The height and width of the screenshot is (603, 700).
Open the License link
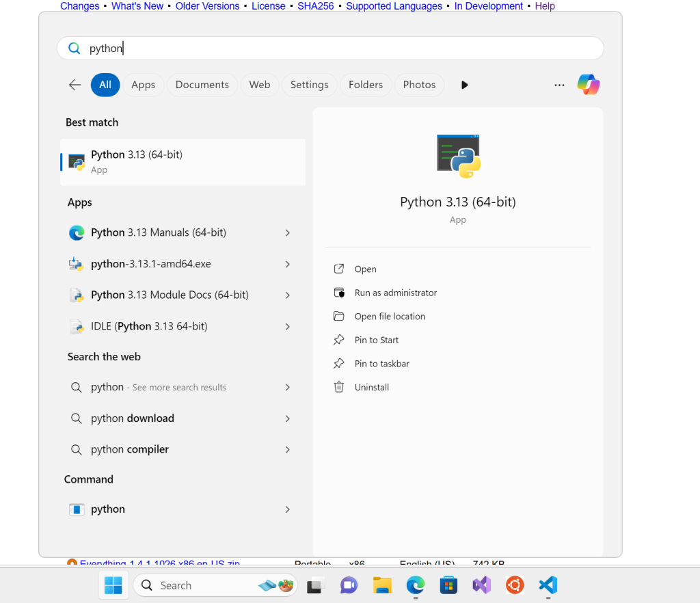point(268,6)
